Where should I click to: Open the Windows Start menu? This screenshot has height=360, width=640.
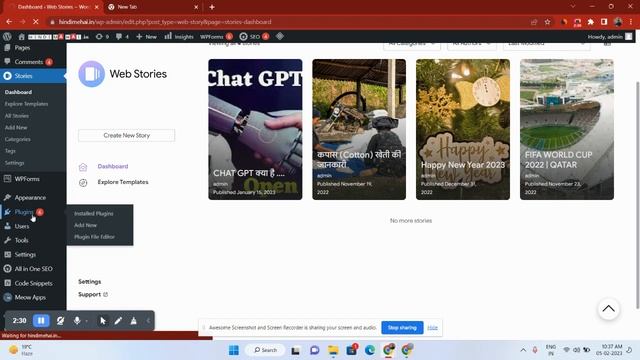(x=234, y=350)
